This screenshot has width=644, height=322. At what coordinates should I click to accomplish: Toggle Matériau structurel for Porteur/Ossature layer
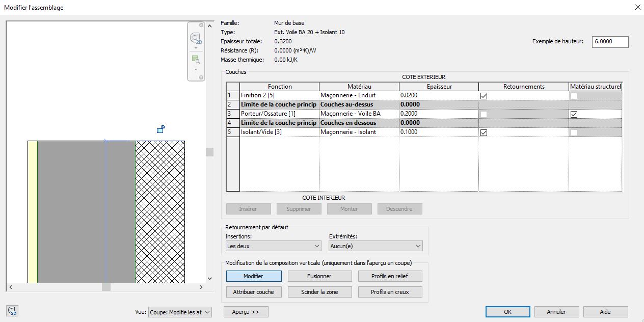574,114
